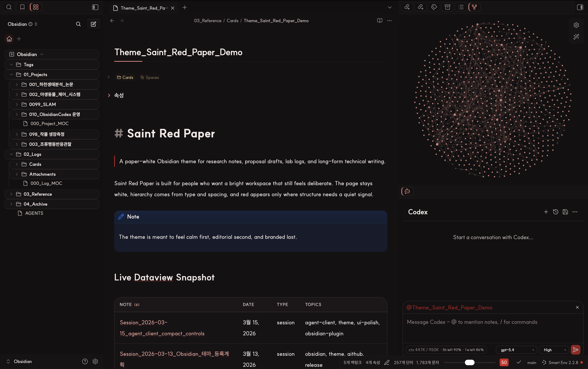Click the graph animate wand icon
Image resolution: width=588 pixels, height=369 pixels.
tap(576, 37)
